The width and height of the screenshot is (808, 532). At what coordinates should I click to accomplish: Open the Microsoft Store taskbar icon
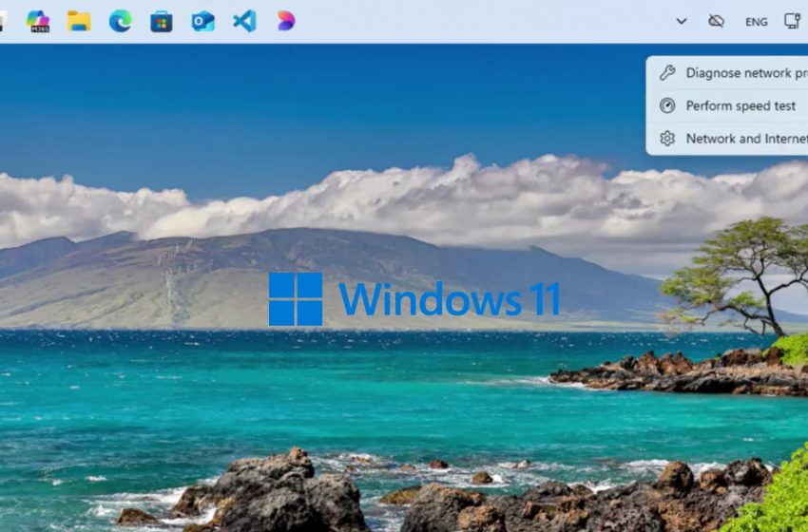[162, 22]
